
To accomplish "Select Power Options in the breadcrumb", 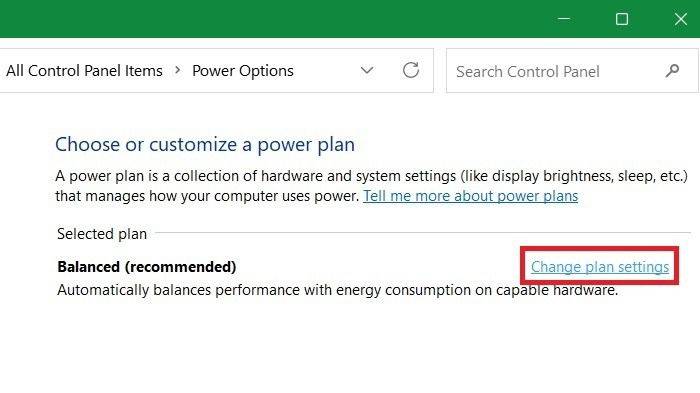I will (x=243, y=71).
